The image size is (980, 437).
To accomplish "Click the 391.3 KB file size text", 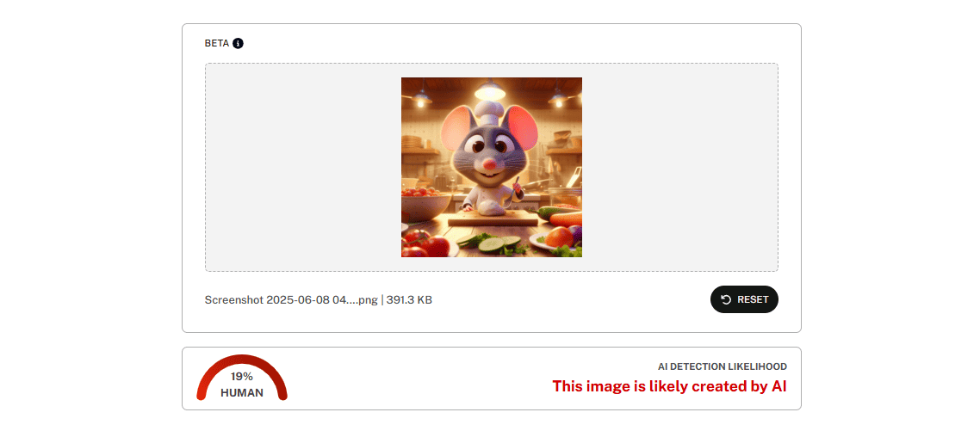I will [x=409, y=299].
